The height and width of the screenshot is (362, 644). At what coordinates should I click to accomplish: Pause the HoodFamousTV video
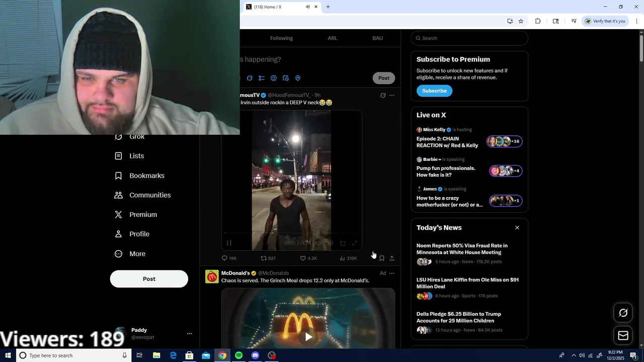pos(229,243)
